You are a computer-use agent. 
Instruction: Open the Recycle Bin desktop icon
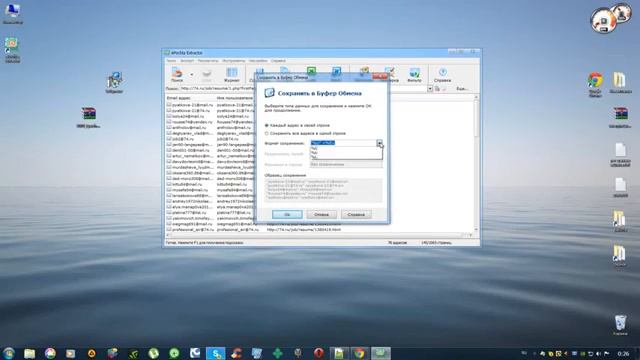[620, 325]
